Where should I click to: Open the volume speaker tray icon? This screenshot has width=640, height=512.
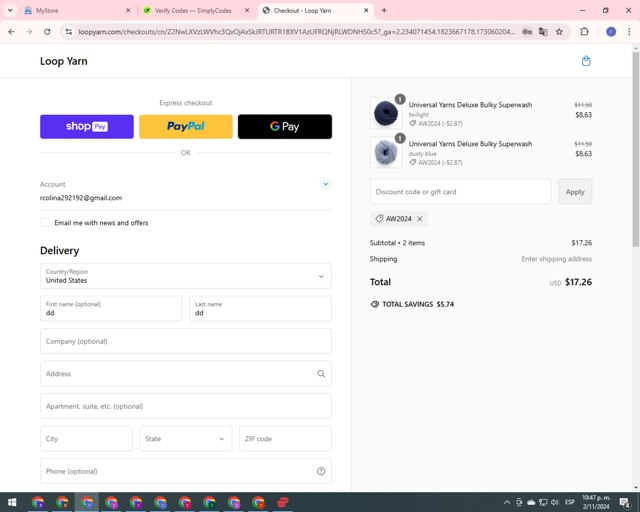coord(555,502)
